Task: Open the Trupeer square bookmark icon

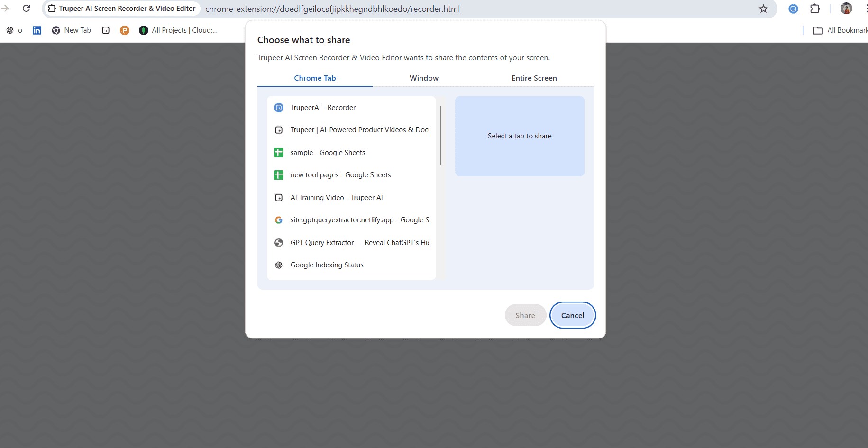Action: pyautogui.click(x=106, y=30)
